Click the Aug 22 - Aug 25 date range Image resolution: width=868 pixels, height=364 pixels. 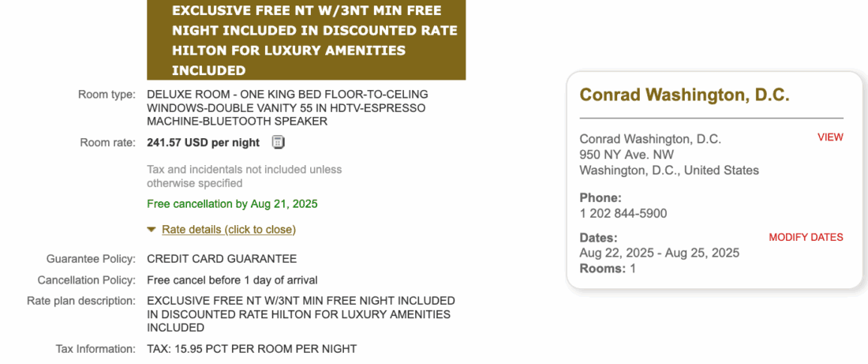coord(659,253)
